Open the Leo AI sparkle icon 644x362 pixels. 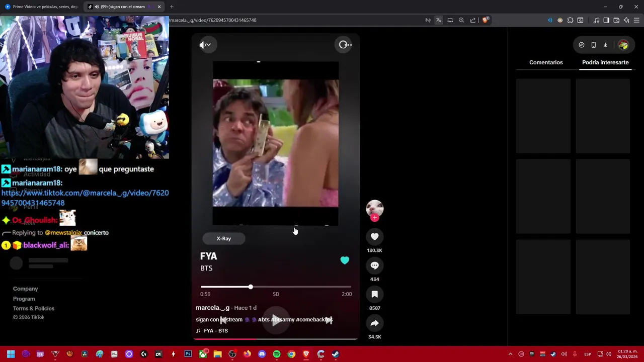[626, 20]
